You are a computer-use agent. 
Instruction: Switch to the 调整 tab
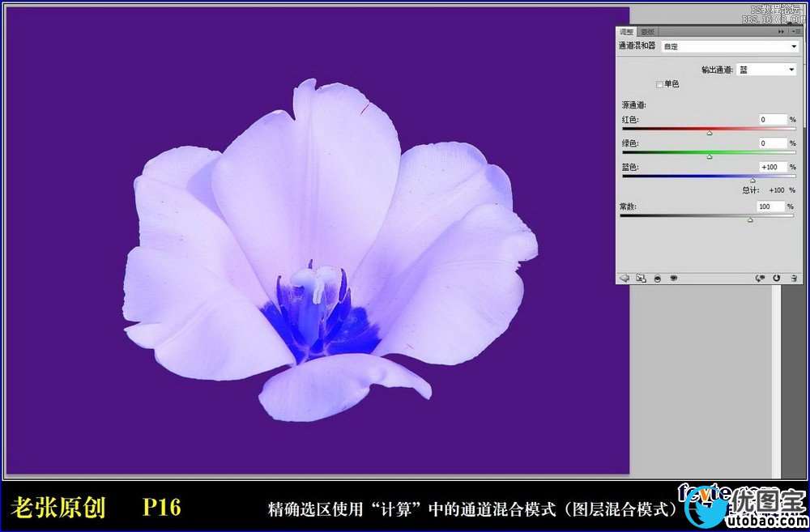[626, 32]
